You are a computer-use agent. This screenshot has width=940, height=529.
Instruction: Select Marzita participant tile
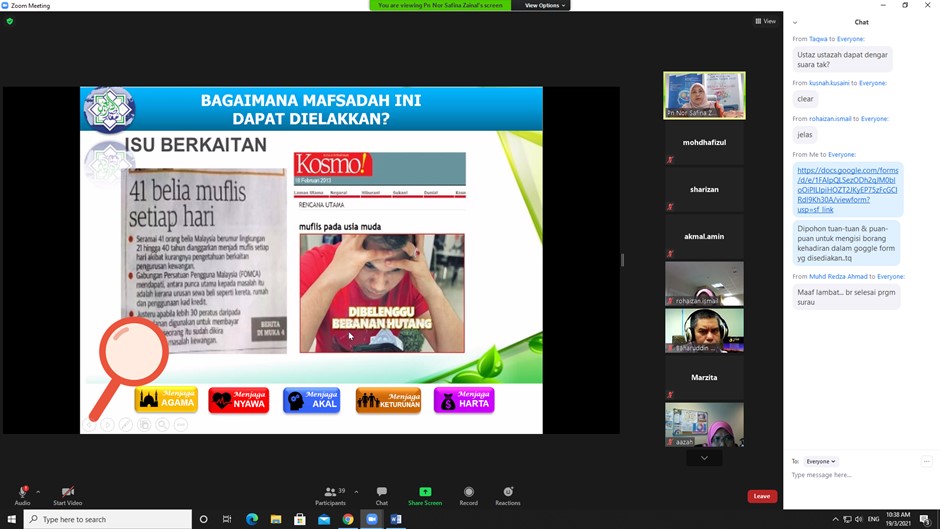[x=704, y=377]
